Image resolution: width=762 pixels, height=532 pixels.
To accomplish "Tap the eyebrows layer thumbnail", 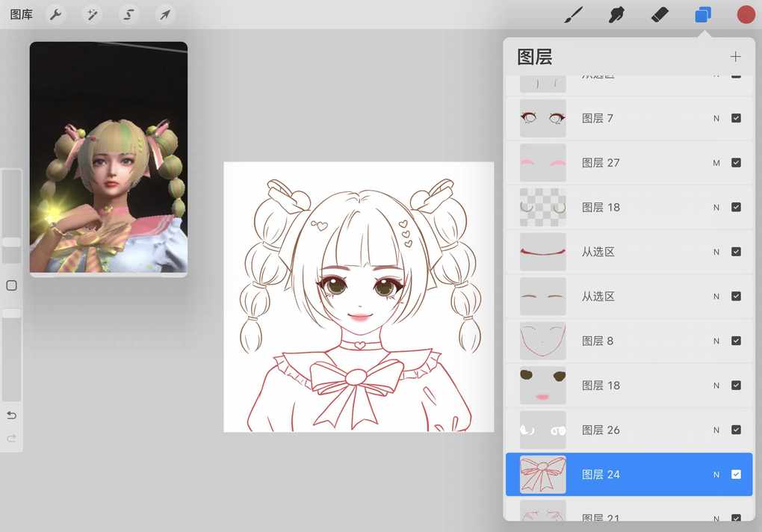I will tap(543, 297).
